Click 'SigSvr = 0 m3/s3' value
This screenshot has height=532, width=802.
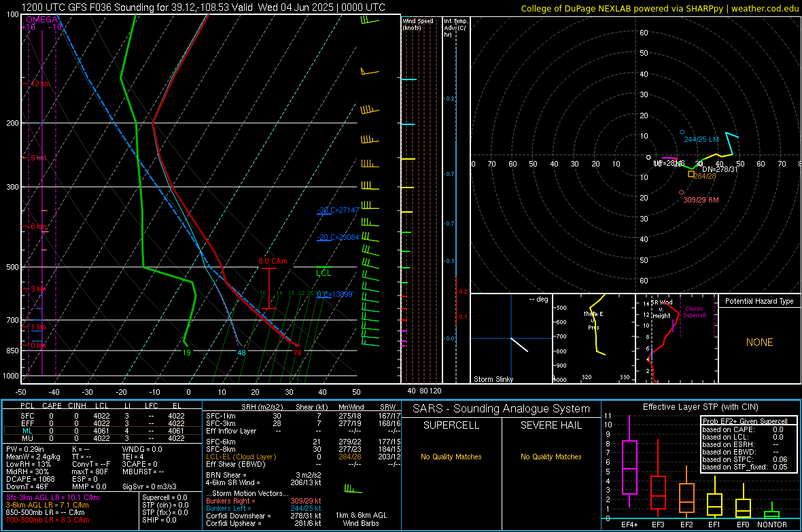(150, 487)
